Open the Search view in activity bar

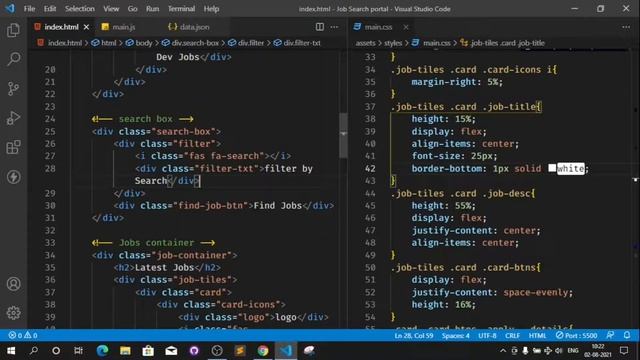point(13,59)
